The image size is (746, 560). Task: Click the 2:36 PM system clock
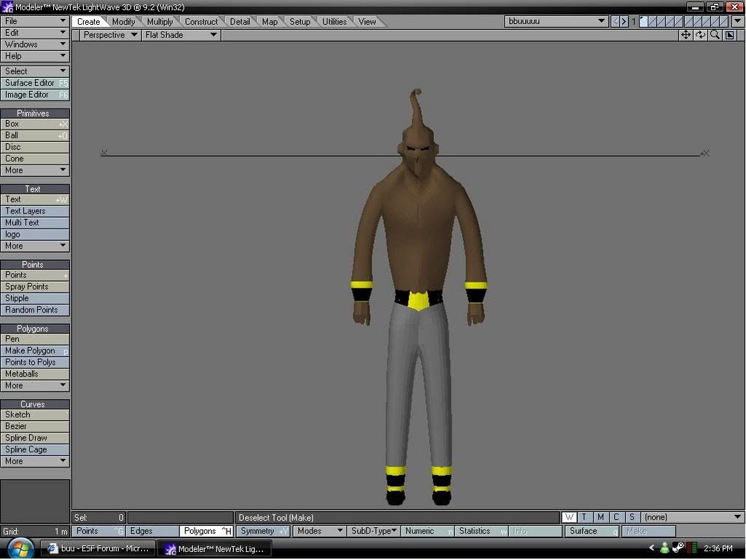(x=718, y=548)
